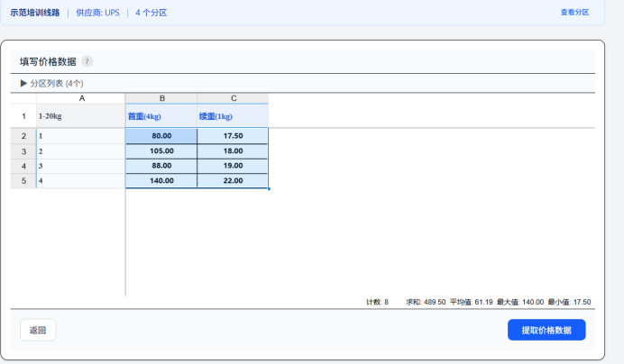The width and height of the screenshot is (624, 364).
Task: Select row 2 header
Action: pos(23,136)
